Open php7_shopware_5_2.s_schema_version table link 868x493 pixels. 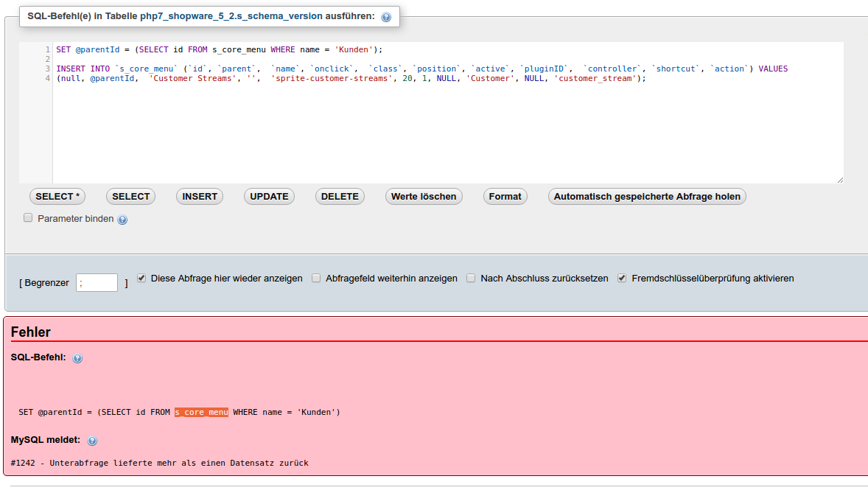click(231, 16)
